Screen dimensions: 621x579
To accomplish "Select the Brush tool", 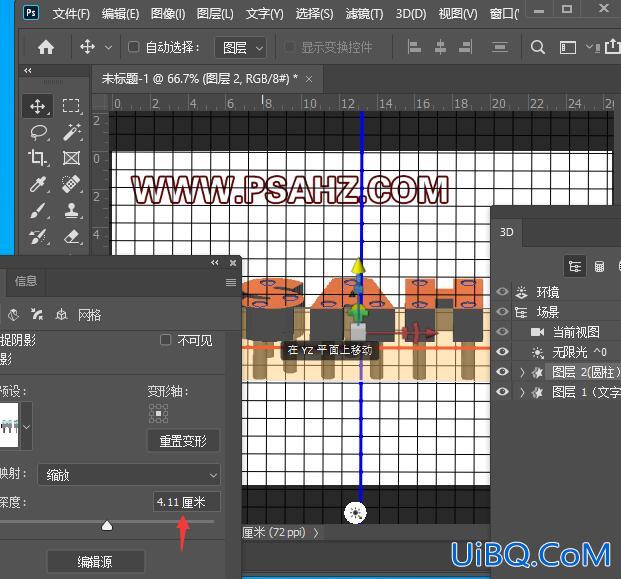I will tap(38, 210).
